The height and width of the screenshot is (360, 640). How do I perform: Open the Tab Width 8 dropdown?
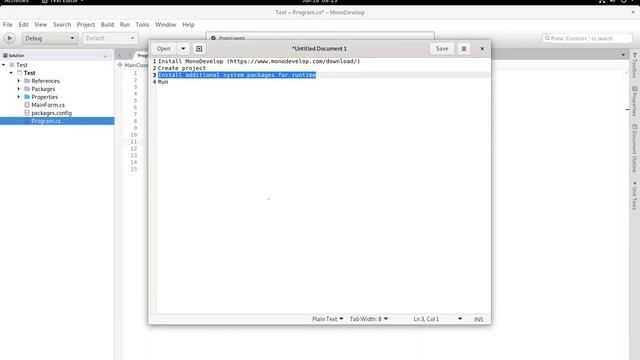tap(369, 319)
